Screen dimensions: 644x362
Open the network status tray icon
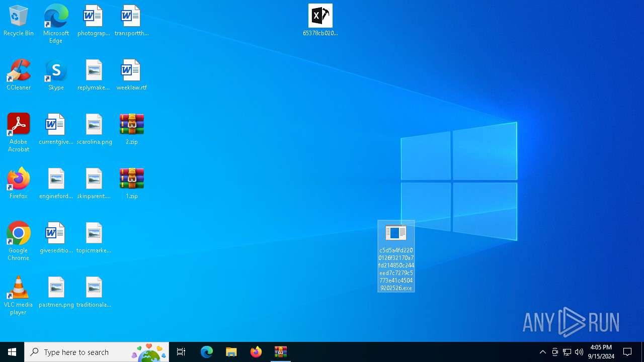pos(567,352)
